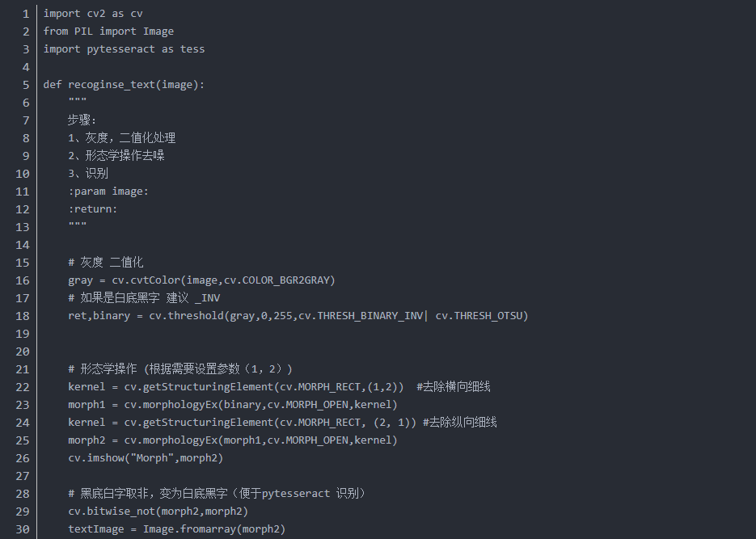This screenshot has height=539, width=756.
Task: Click the cv.imshow("Morph",morph2) line
Action: click(x=146, y=458)
